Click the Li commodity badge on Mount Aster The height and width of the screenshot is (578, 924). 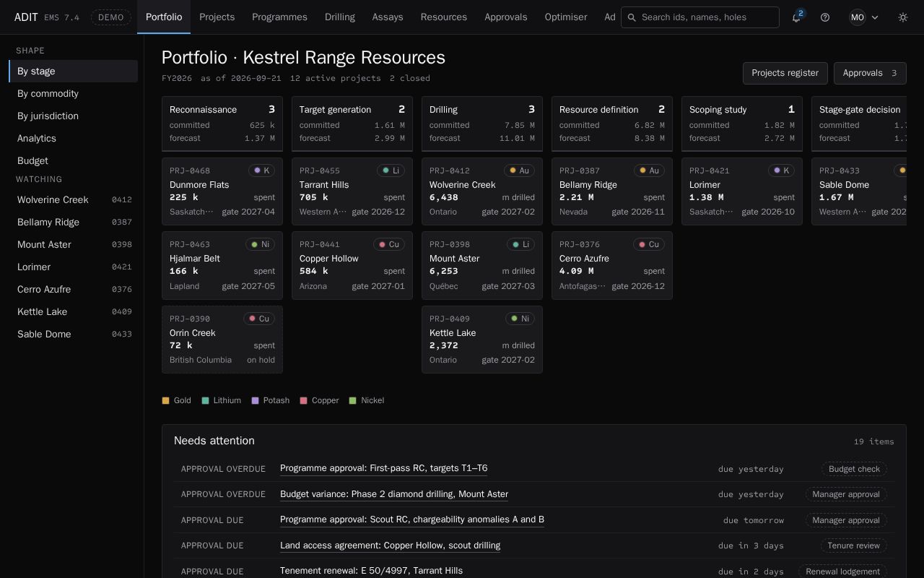[x=520, y=244]
